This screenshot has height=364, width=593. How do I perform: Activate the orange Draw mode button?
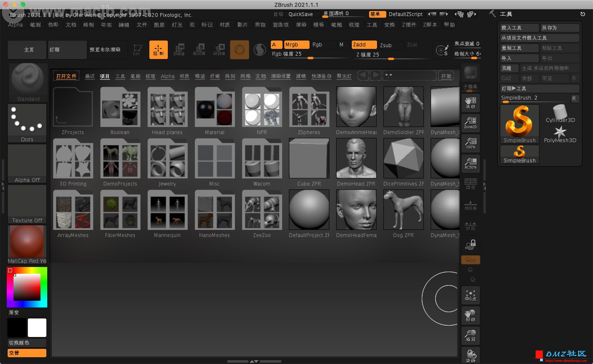[x=158, y=50]
